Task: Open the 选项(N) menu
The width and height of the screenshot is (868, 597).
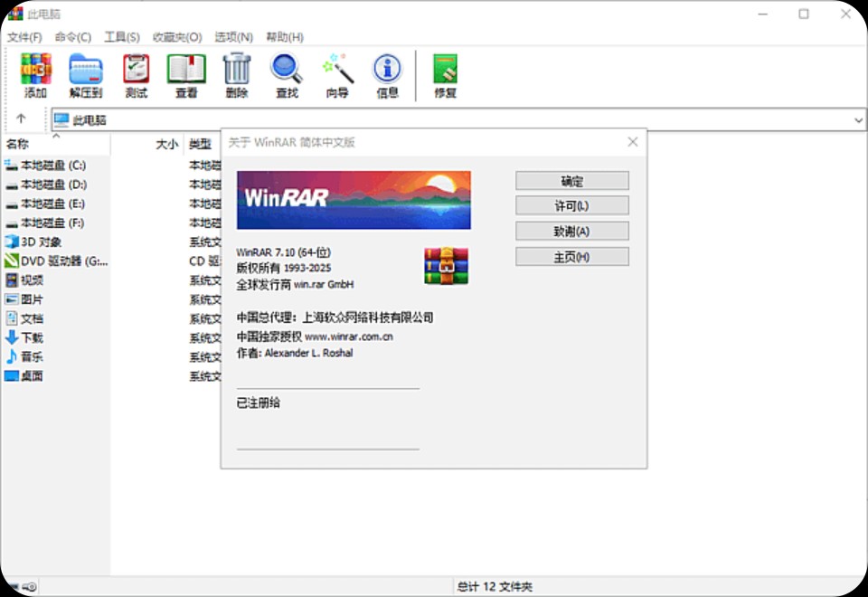Action: tap(233, 37)
